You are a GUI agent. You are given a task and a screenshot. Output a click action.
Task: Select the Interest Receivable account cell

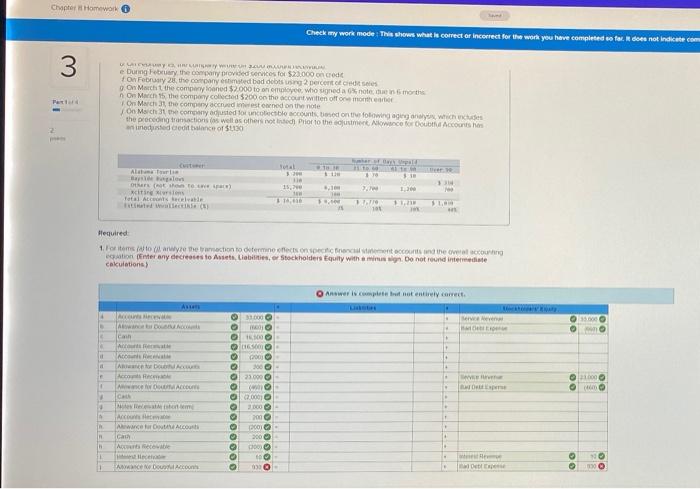pos(172,457)
